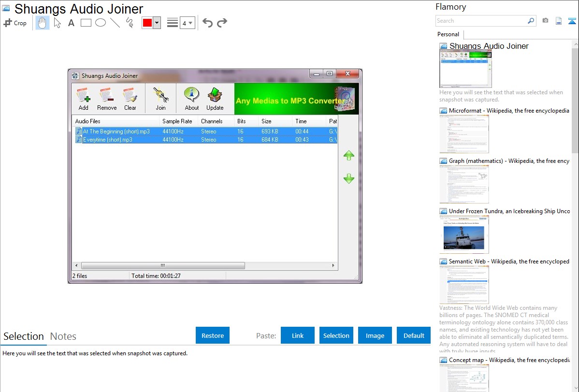Click the line thickness icon
This screenshot has height=392, width=579.
point(173,23)
